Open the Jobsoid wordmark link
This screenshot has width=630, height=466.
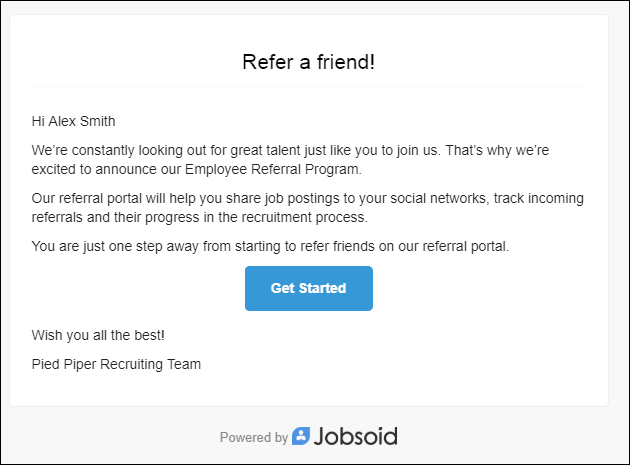(x=356, y=436)
